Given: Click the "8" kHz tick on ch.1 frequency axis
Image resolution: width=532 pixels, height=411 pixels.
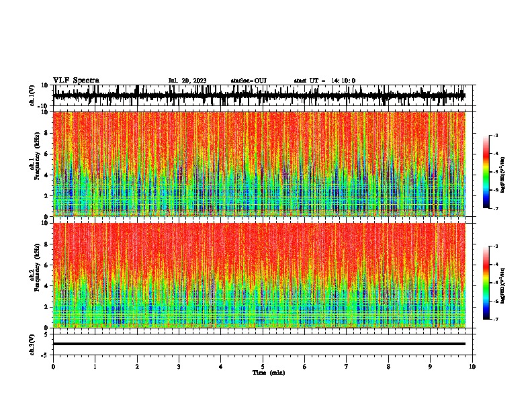Looking at the screenshot, I should 46,133.
